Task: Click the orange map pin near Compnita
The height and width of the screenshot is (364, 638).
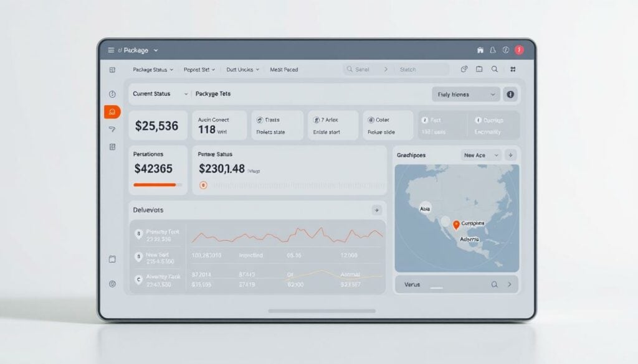Action: coord(456,225)
